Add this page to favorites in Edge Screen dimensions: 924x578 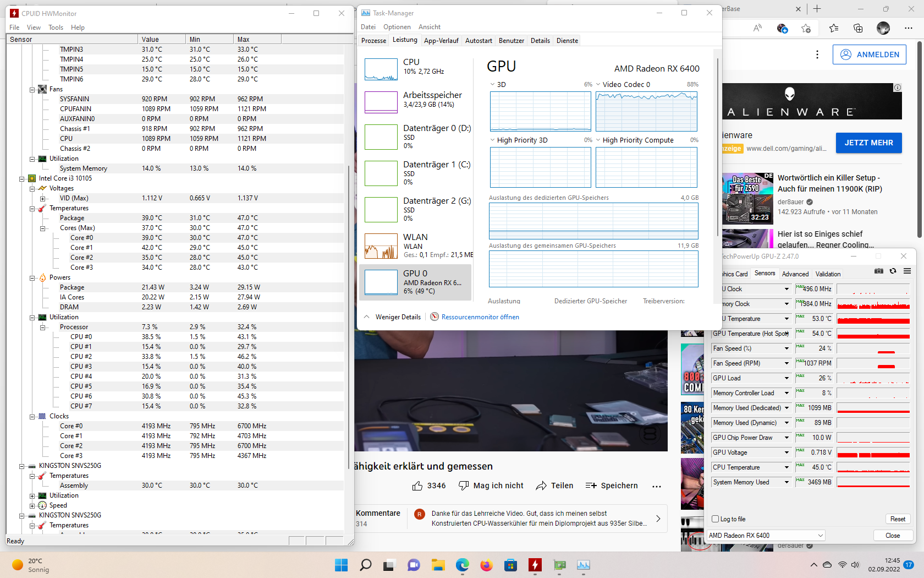coord(806,28)
